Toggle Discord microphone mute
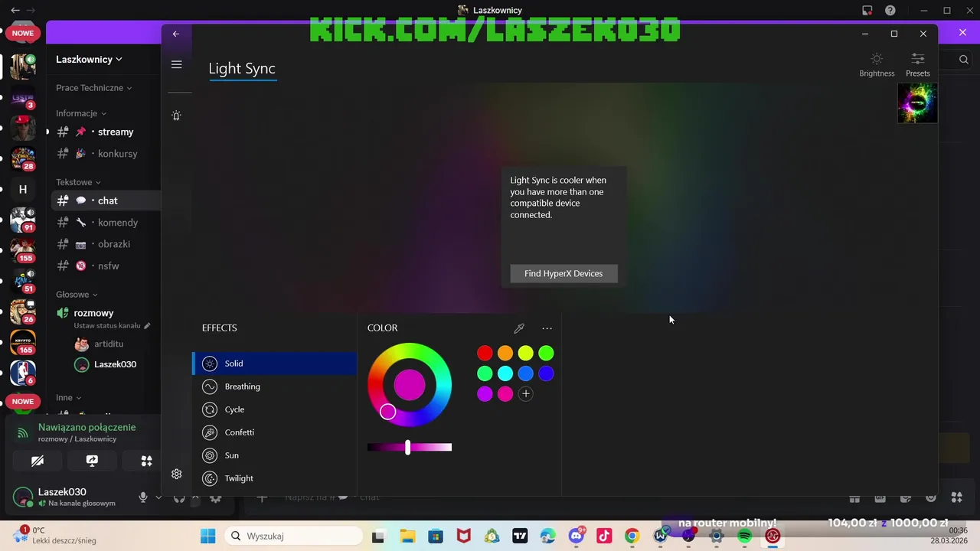Screen dimensions: 980x551 pyautogui.click(x=142, y=497)
